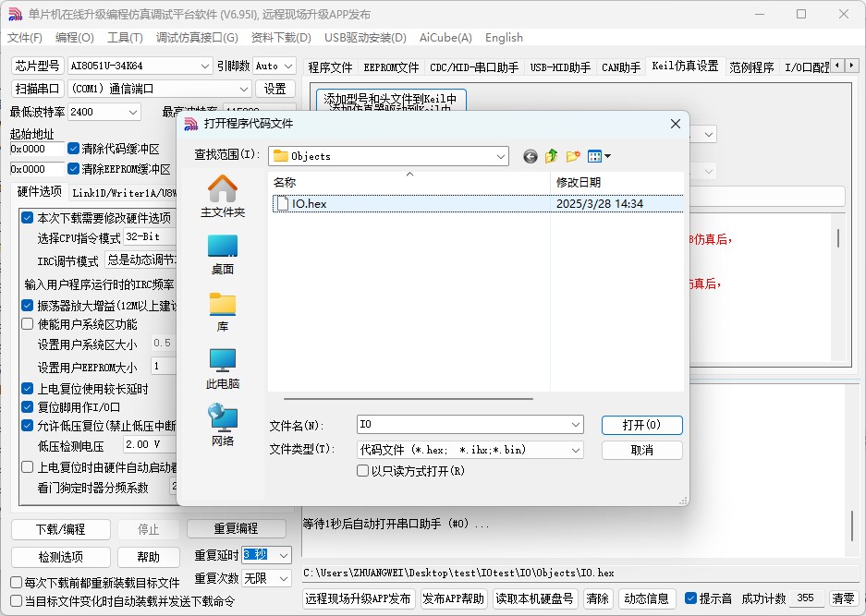
Task: Switch to the USB-HID helper tab
Action: click(560, 67)
